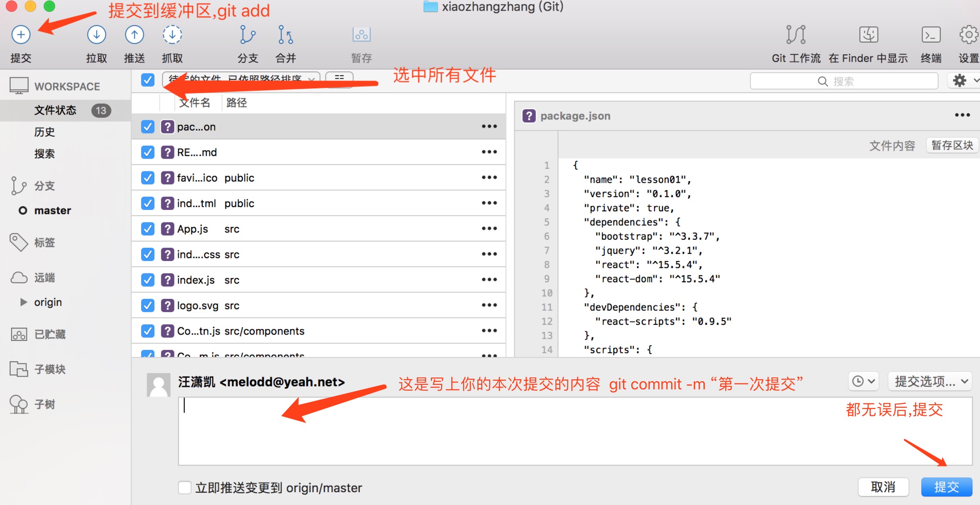Open the commit options dropdown

click(931, 381)
